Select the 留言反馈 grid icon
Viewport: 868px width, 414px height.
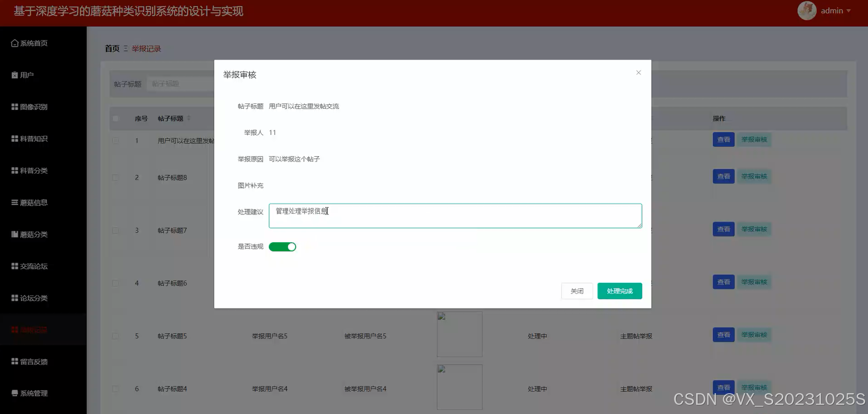pyautogui.click(x=15, y=362)
